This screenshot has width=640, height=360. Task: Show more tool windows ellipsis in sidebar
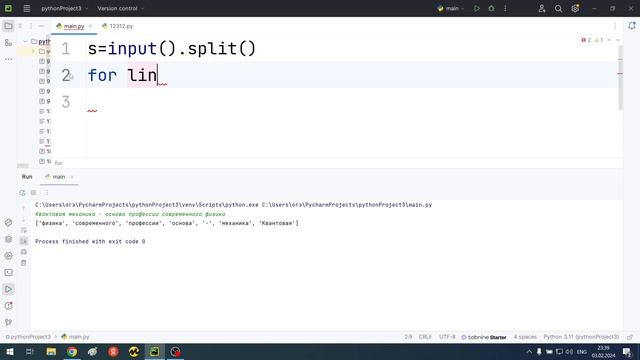[8, 59]
